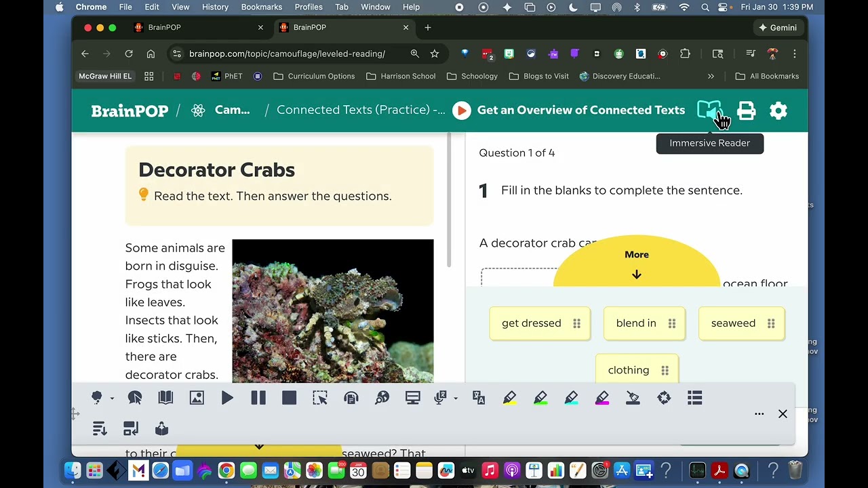Click the Gemini button in Chrome
The width and height of the screenshot is (868, 488).
778,28
